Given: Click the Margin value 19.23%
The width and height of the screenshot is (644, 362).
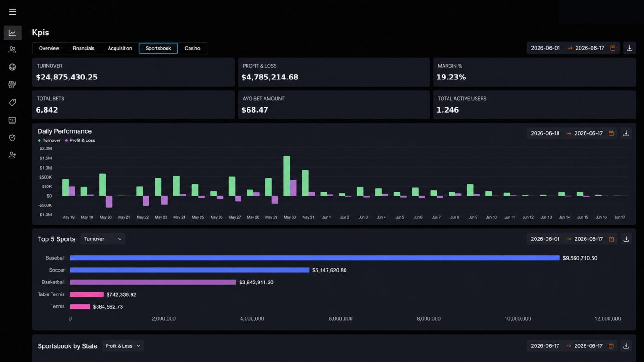Looking at the screenshot, I should point(451,77).
